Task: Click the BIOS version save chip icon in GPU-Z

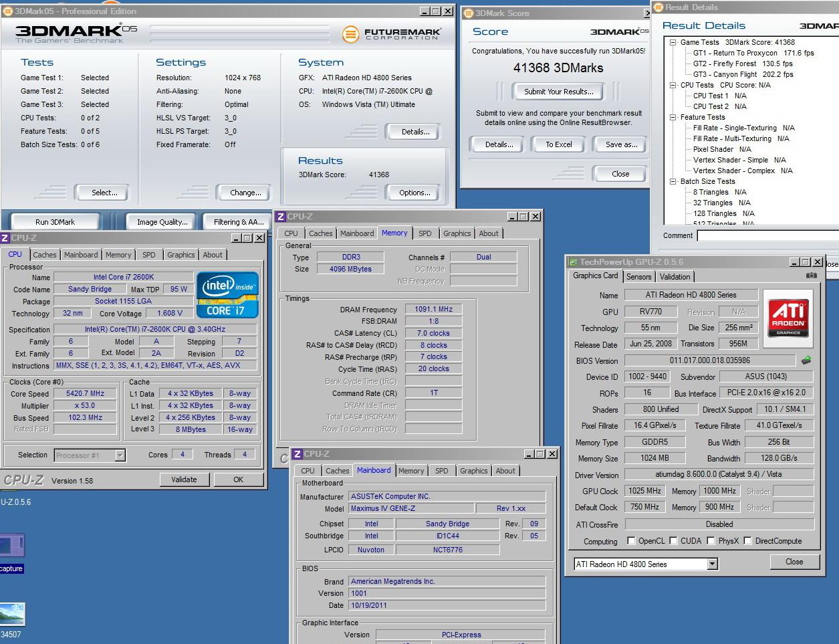Action: click(806, 360)
